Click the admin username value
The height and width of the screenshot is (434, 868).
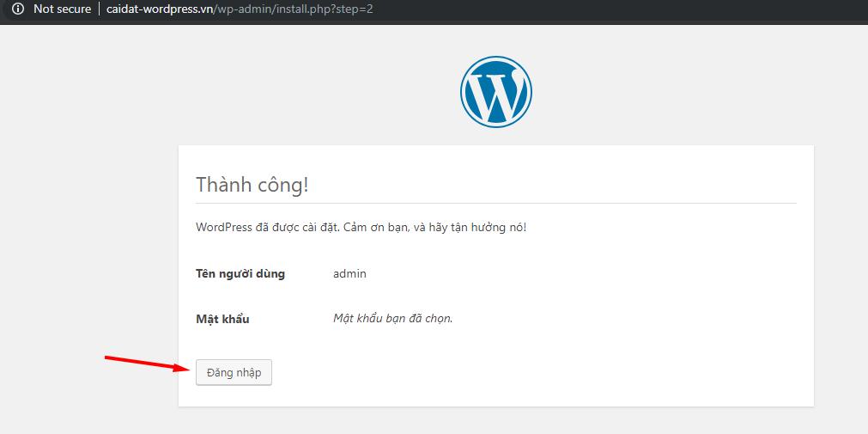point(349,274)
